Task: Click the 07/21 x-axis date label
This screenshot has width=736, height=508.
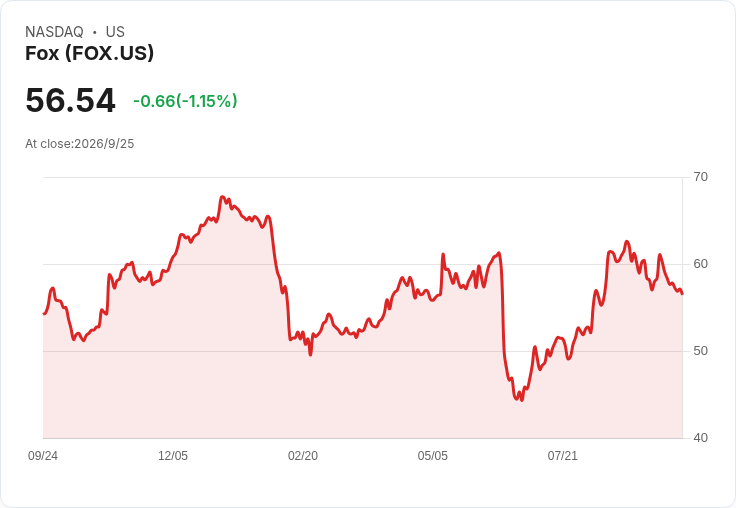Action: coord(562,456)
